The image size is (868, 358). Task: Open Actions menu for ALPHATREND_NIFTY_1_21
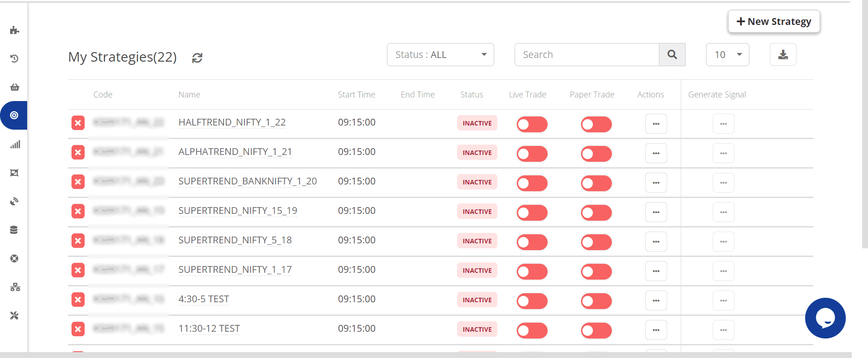[x=656, y=153]
